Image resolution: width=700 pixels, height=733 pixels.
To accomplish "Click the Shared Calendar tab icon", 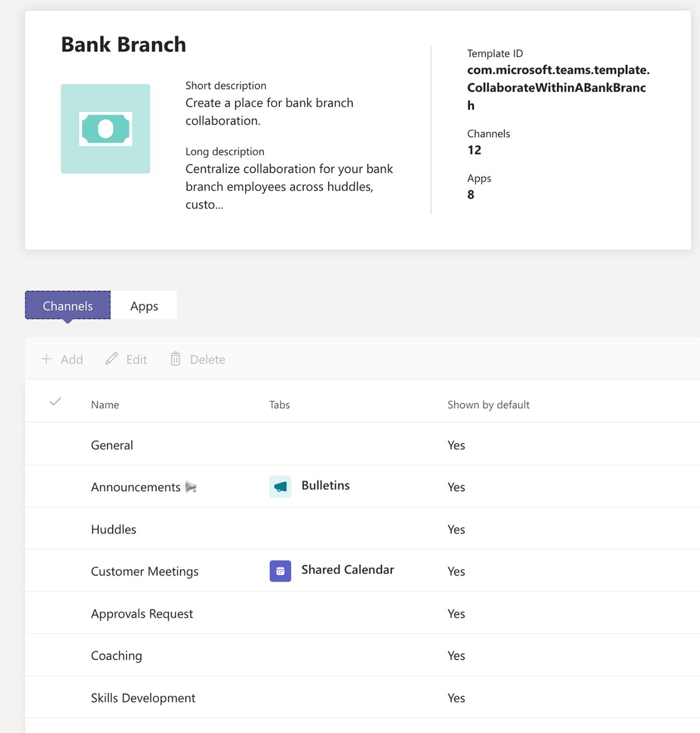I will coord(281,571).
